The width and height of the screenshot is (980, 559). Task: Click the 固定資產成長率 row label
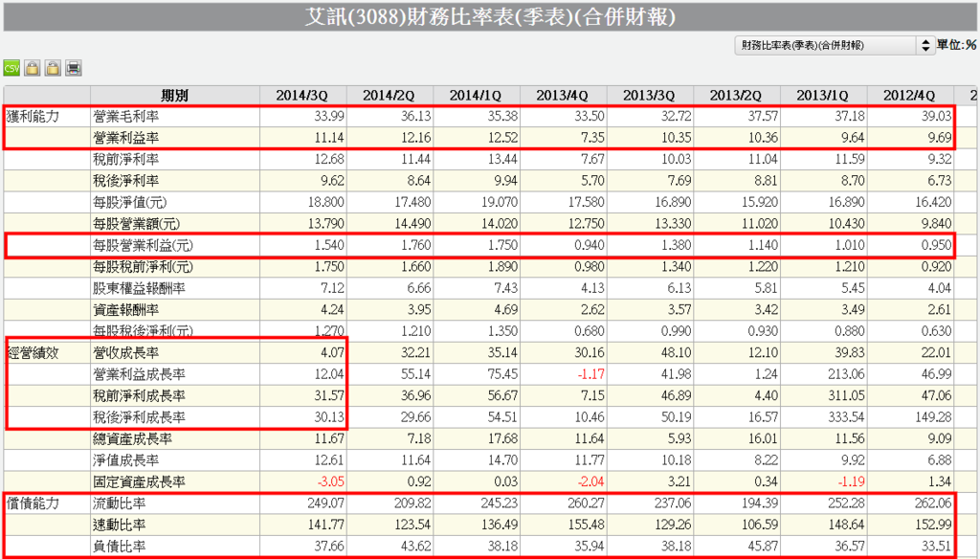(x=139, y=482)
